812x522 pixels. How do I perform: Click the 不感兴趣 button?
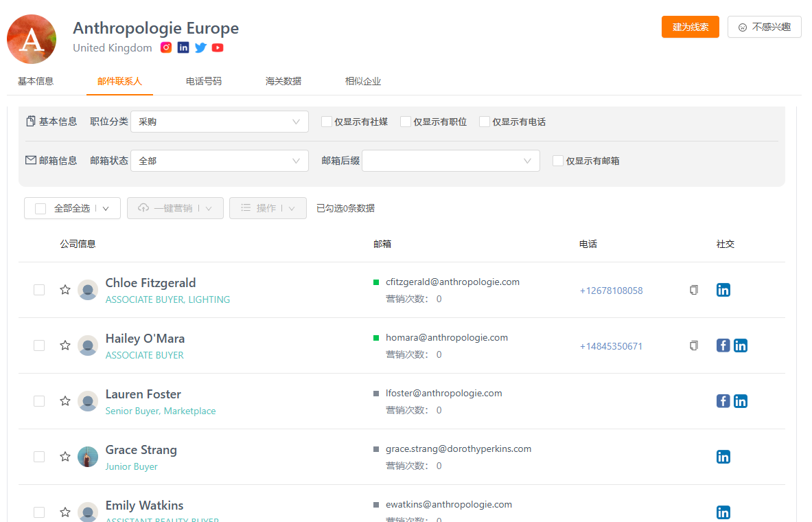coord(765,27)
